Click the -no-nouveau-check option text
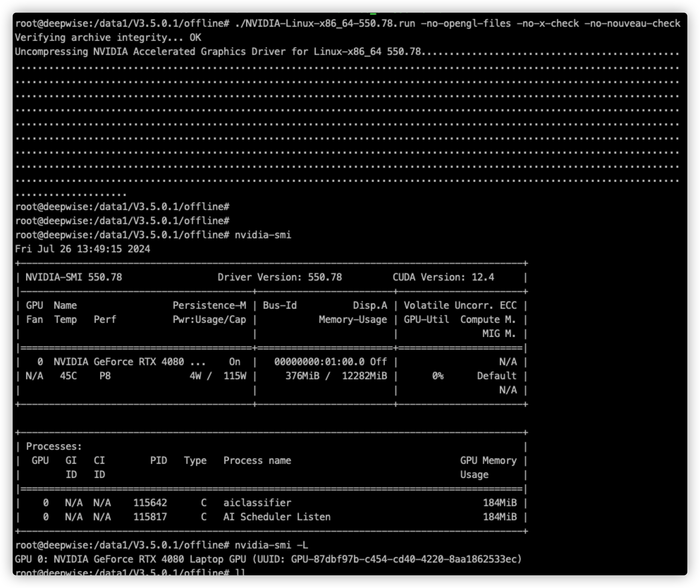Viewport: 700px width, 588px height. 632,23
